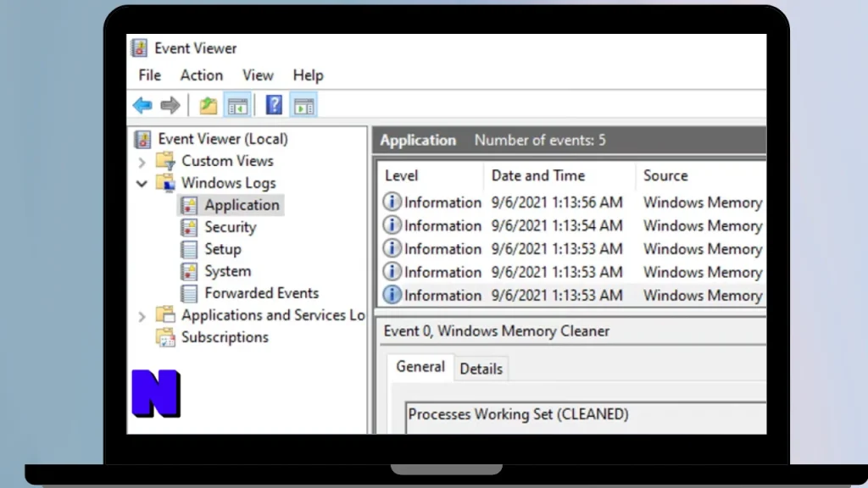This screenshot has height=488, width=868.
Task: Expand the Custom Views node
Action: point(142,162)
